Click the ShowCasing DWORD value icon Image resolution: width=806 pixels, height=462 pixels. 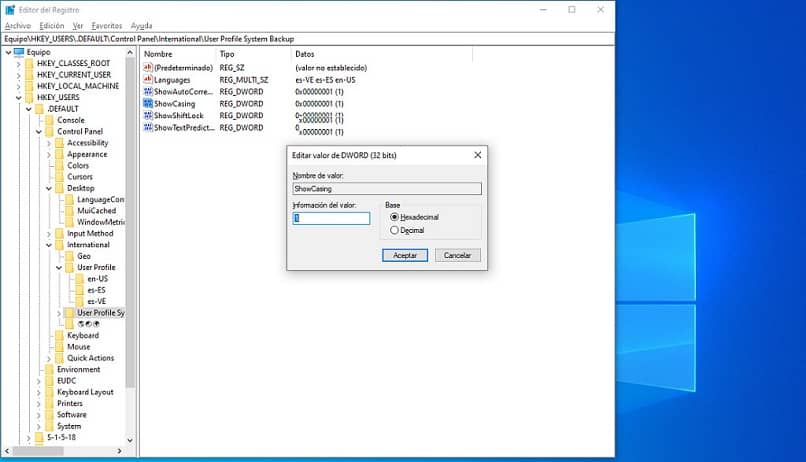148,103
